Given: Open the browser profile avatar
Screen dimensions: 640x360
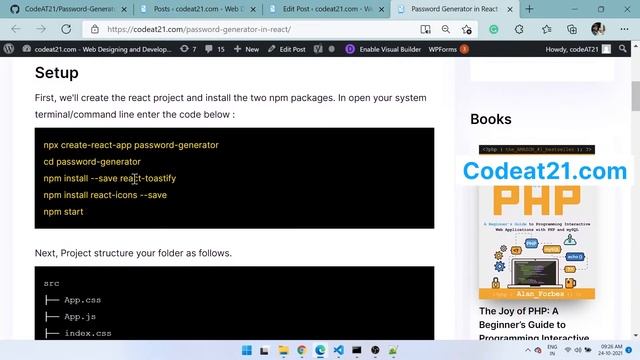Looking at the screenshot, I should pyautogui.click(x=598, y=29).
